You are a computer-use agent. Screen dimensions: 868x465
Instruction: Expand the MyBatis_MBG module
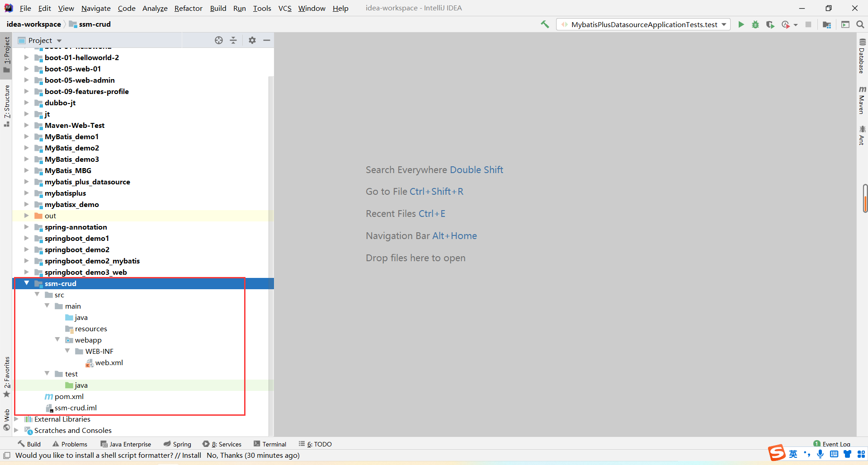tap(27, 170)
